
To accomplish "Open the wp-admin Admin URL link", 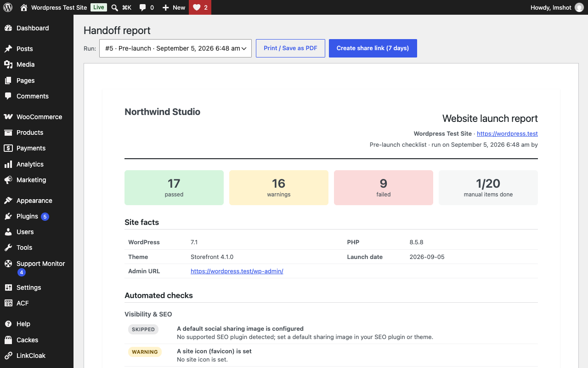I will pos(237,271).
